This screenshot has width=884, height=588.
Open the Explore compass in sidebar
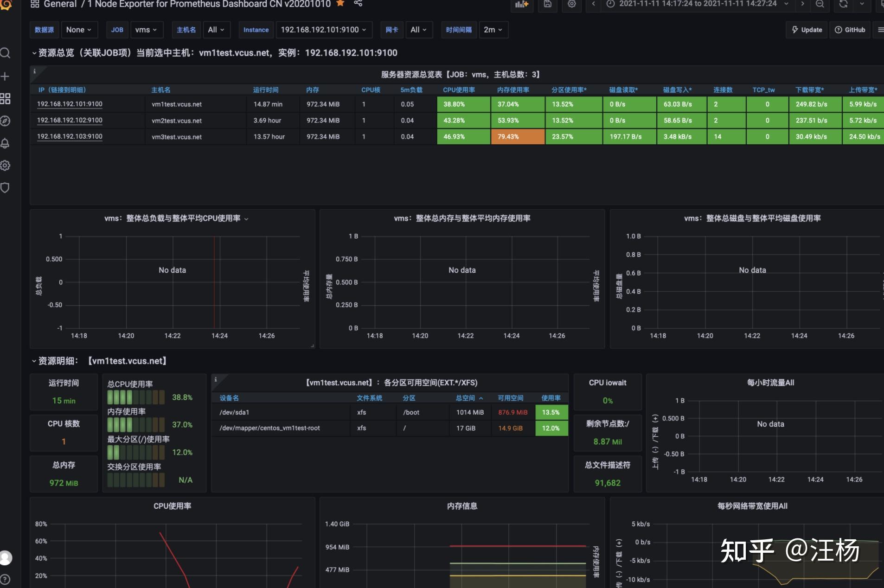pyautogui.click(x=5, y=121)
